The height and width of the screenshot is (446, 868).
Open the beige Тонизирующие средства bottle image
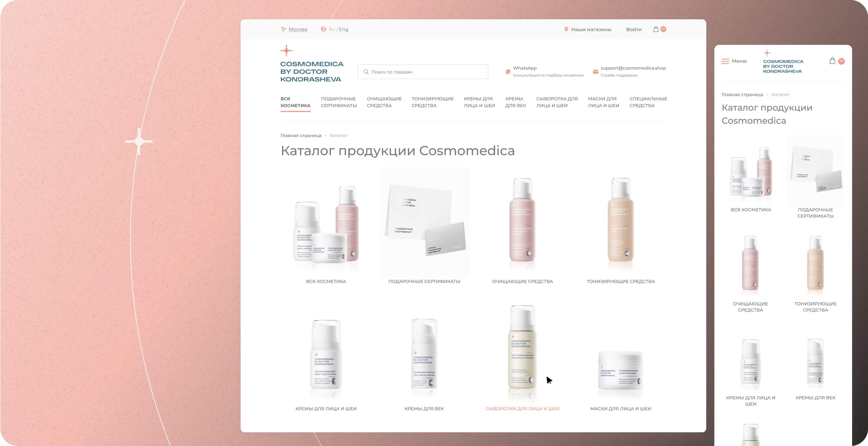tap(620, 221)
